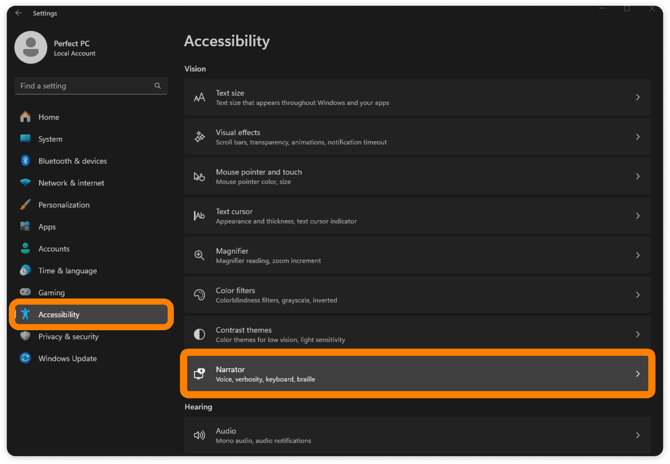The image size is (670, 464).
Task: Open Mouse pointer and touch settings
Action: pyautogui.click(x=417, y=176)
